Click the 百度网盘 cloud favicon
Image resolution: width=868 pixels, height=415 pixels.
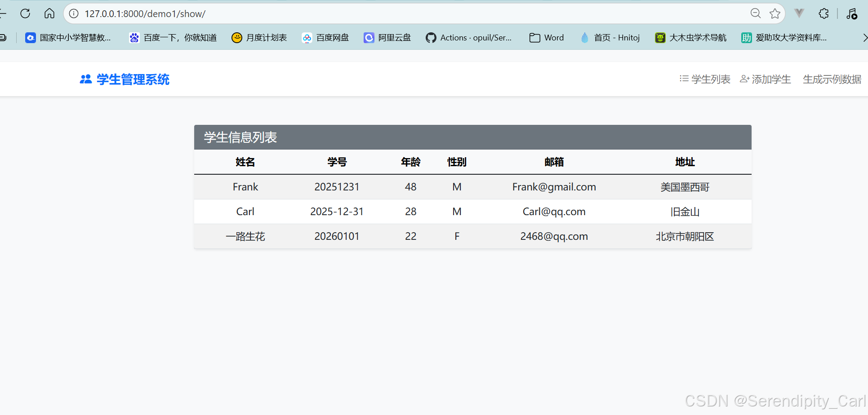click(307, 38)
